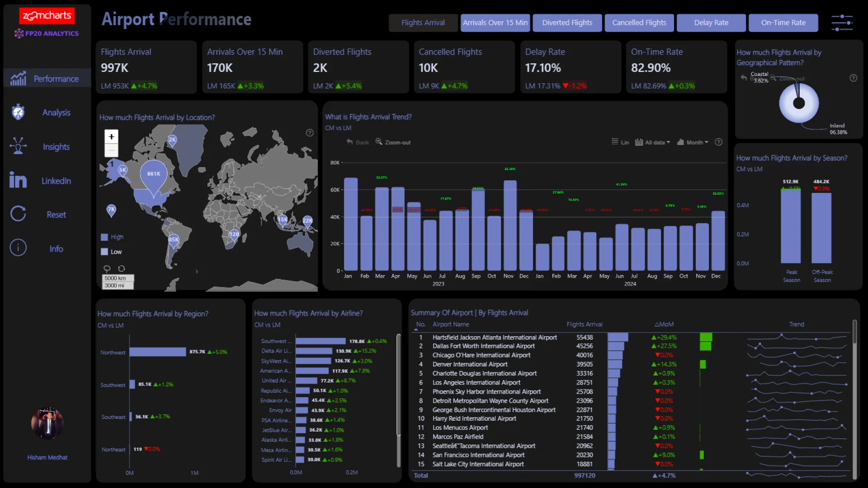Select the 2K pin near Greenland

click(x=172, y=141)
